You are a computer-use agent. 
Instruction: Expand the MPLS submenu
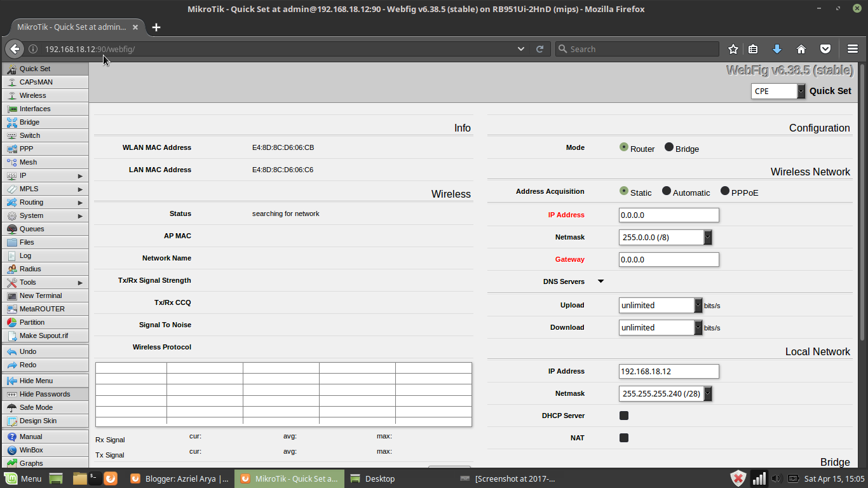click(x=44, y=189)
